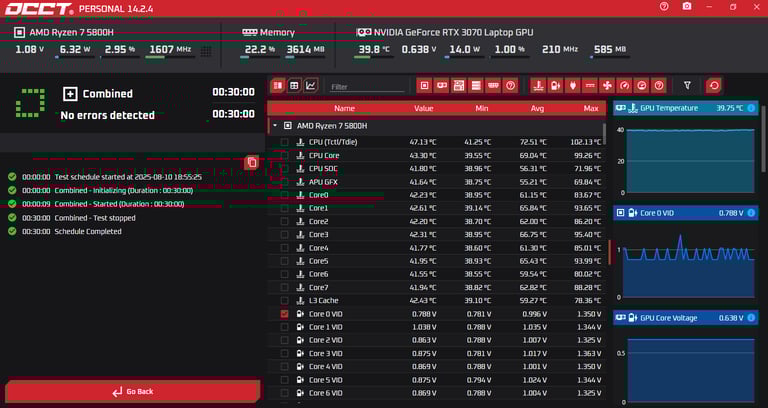Image resolution: width=768 pixels, height=408 pixels.
Task: Toggle the unknown sensor type filter
Action: (659, 86)
